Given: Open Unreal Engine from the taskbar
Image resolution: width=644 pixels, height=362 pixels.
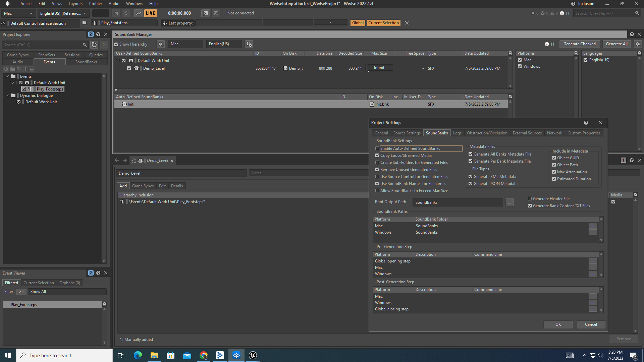Looking at the screenshot, I should (253, 355).
